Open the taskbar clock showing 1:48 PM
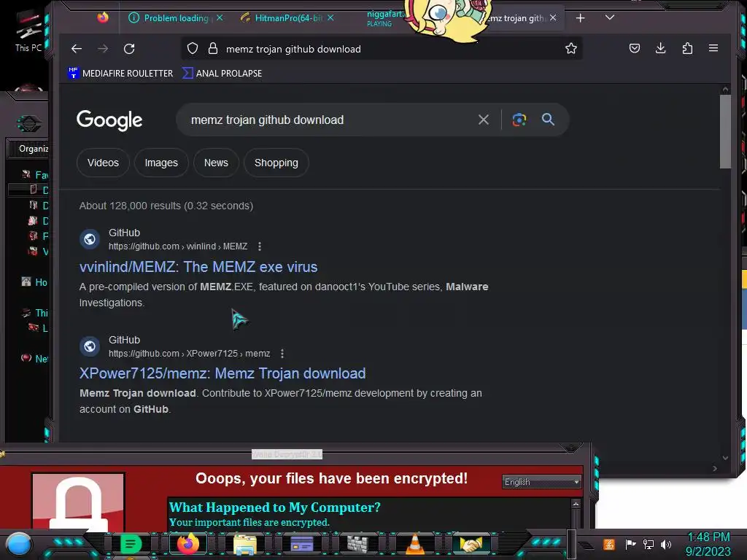 point(708,544)
